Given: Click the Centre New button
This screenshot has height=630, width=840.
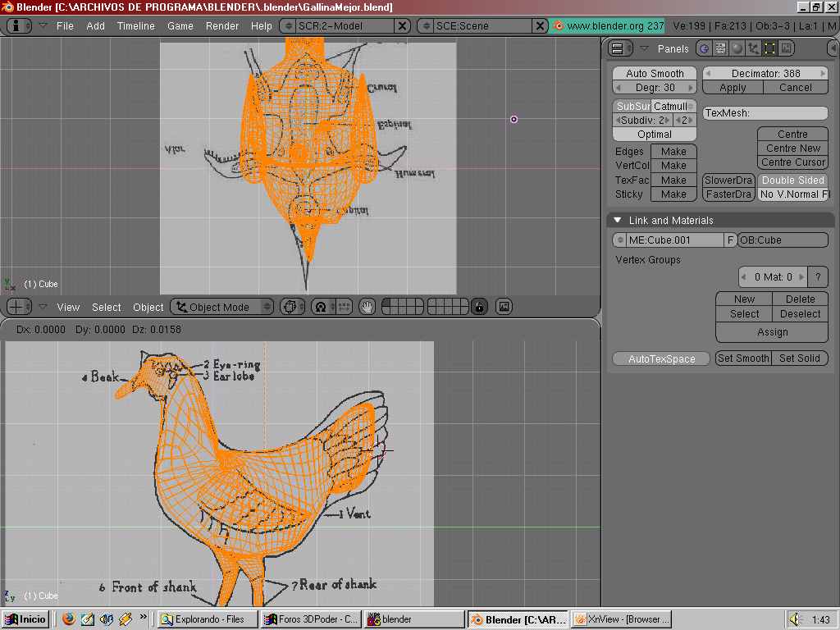Looking at the screenshot, I should click(x=793, y=148).
